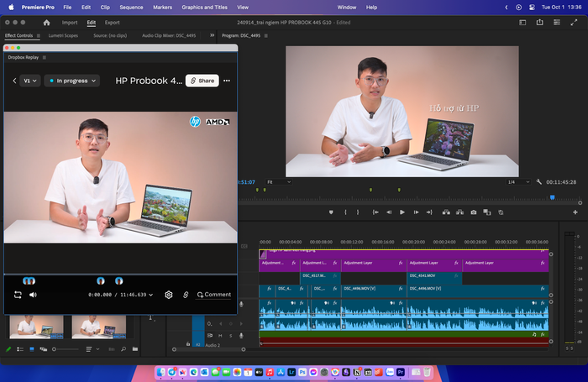This screenshot has height=382, width=588.
Task: Jump to the Out point
Action: (x=429, y=212)
